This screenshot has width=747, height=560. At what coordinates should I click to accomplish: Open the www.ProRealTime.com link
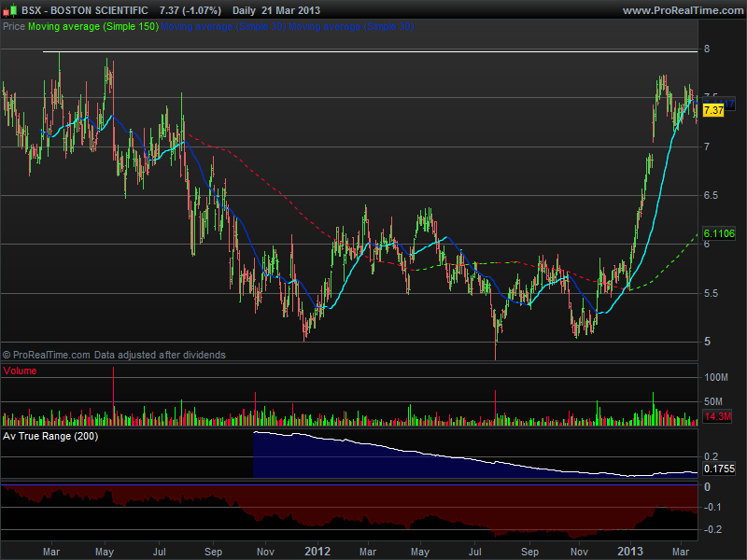681,10
